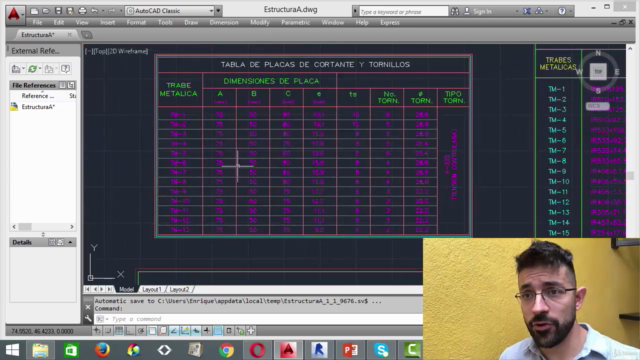640x360 pixels.
Task: Click the TOP face of the ViewCube
Action: click(x=598, y=72)
